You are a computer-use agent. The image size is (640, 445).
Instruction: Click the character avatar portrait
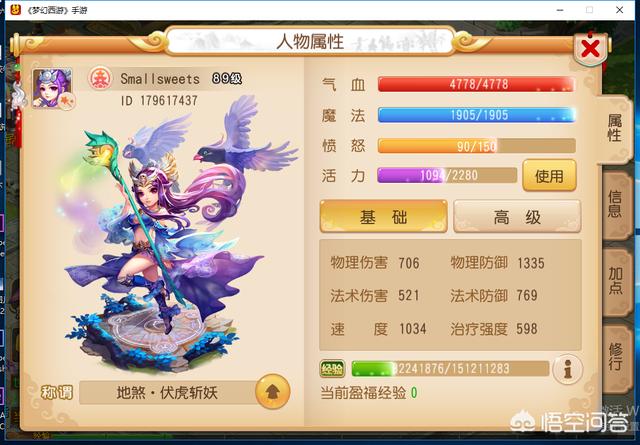tap(52, 89)
